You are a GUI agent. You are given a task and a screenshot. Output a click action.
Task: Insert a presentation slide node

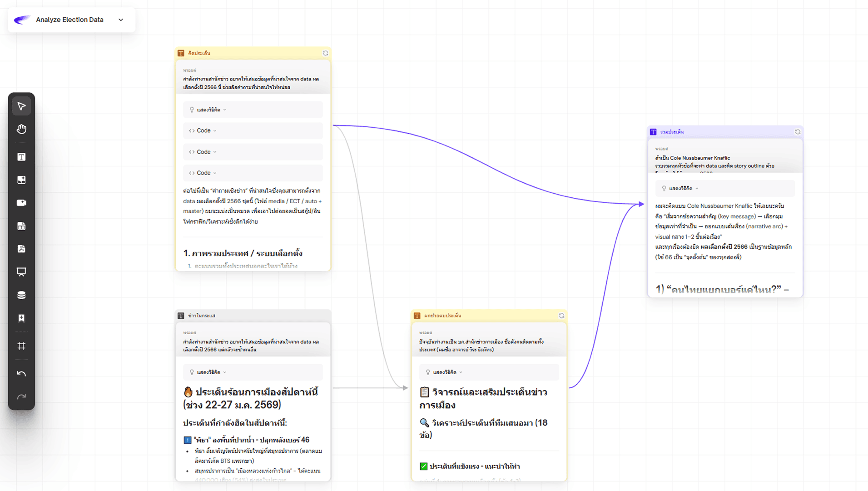21,272
